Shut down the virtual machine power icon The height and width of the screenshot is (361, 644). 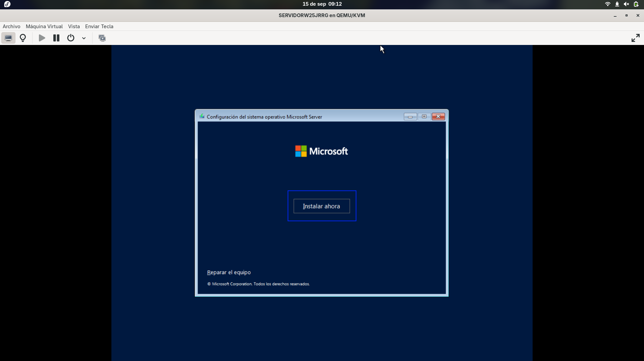pos(71,38)
